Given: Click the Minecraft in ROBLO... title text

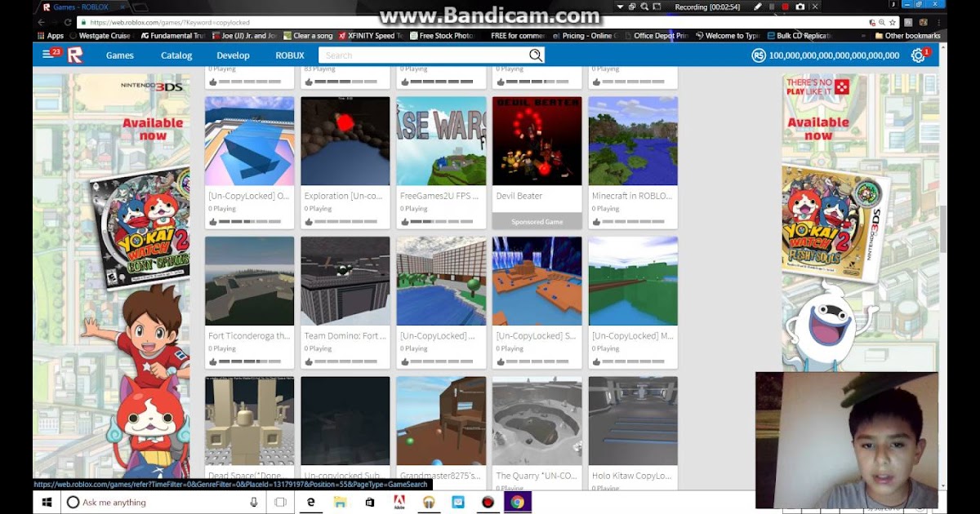Looking at the screenshot, I should [632, 196].
